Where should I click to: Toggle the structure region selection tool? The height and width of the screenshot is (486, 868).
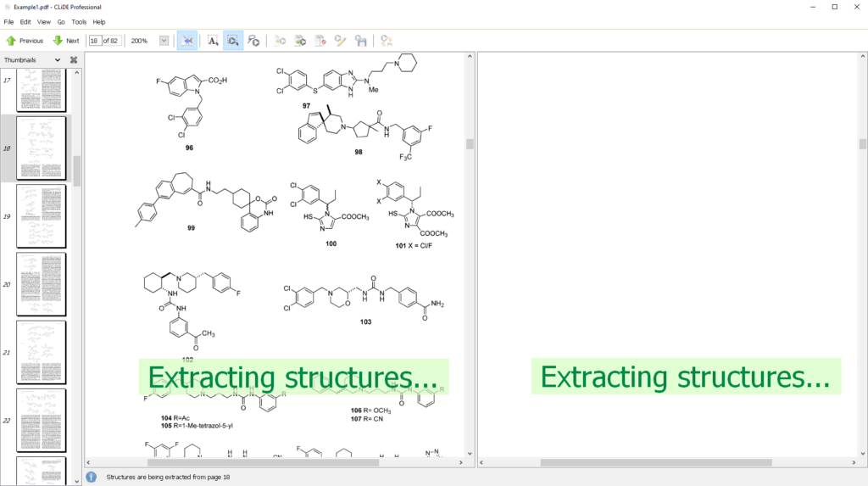coord(233,41)
